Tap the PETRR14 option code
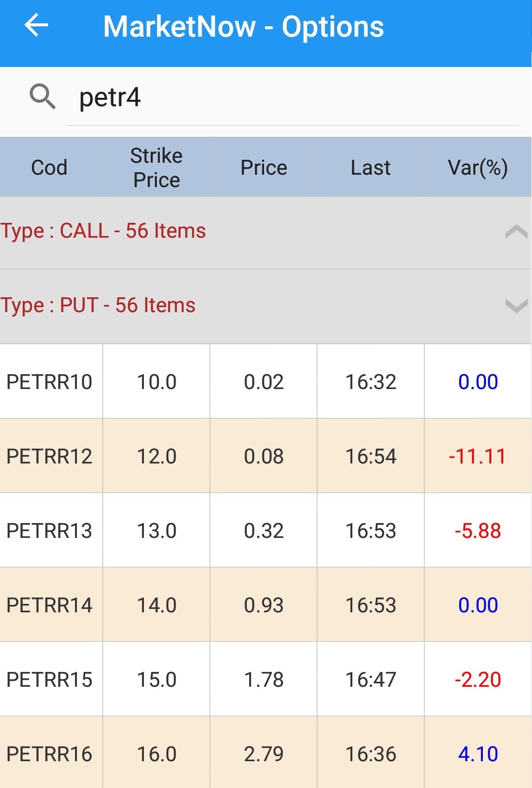 tap(49, 605)
